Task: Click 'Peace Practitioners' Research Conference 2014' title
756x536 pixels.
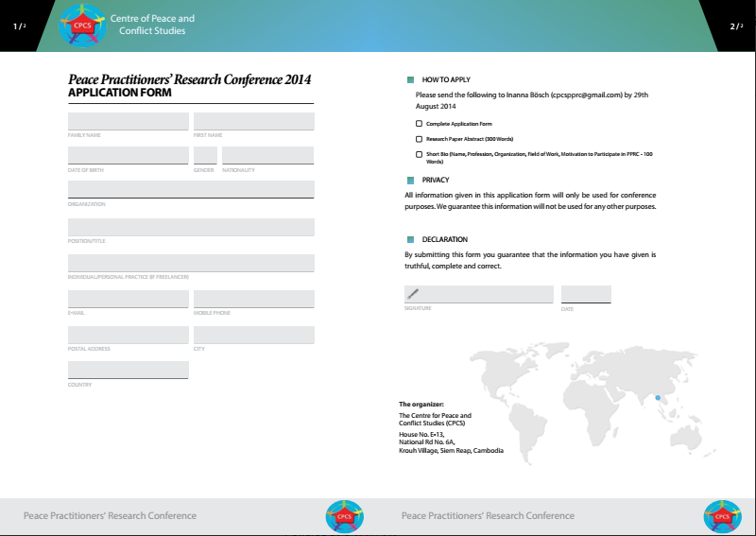Action: 190,79
